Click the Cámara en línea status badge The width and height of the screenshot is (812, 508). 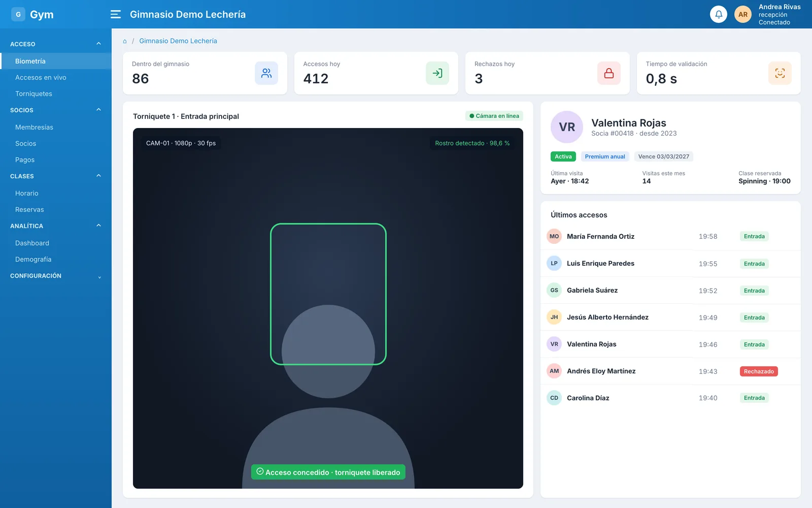[494, 116]
